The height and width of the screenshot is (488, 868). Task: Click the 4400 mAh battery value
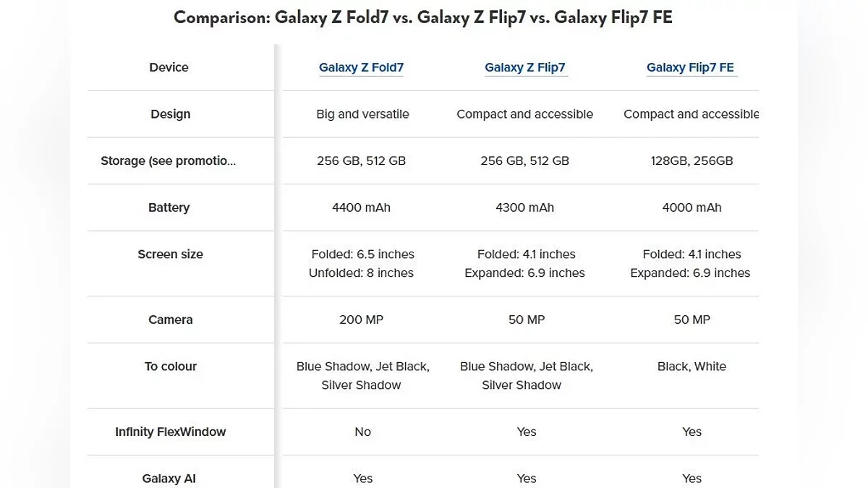tap(361, 207)
